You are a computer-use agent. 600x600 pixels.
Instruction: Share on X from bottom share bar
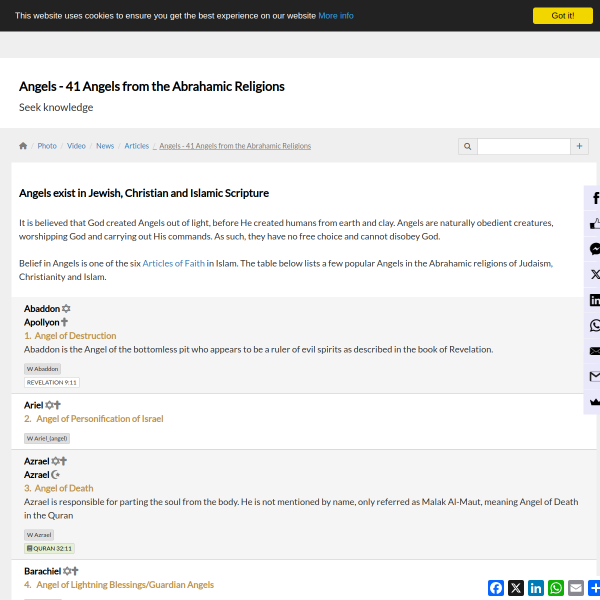[x=516, y=588]
